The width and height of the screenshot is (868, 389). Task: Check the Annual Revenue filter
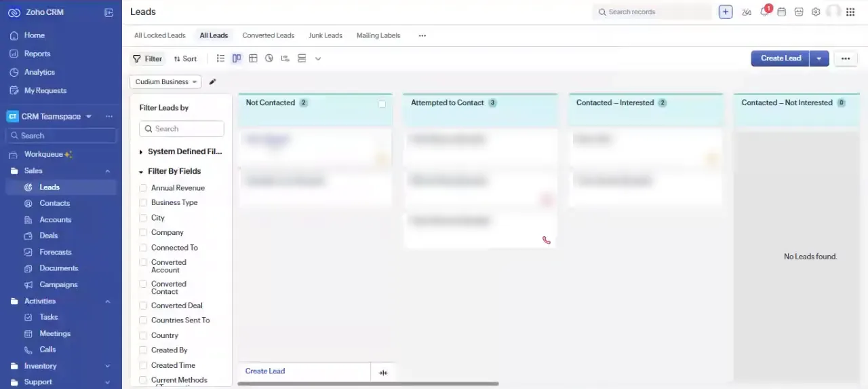(143, 188)
